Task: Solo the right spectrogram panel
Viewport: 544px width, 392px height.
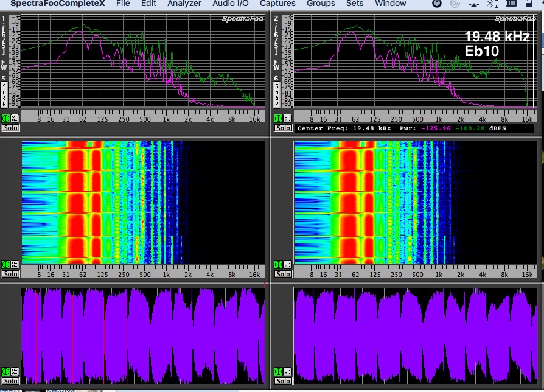Action: click(x=283, y=275)
